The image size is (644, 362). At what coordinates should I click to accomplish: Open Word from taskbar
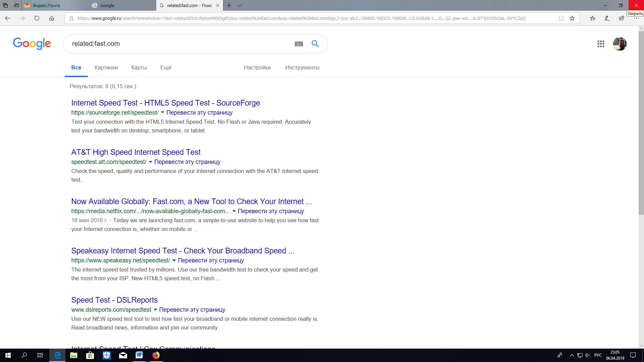(x=139, y=355)
